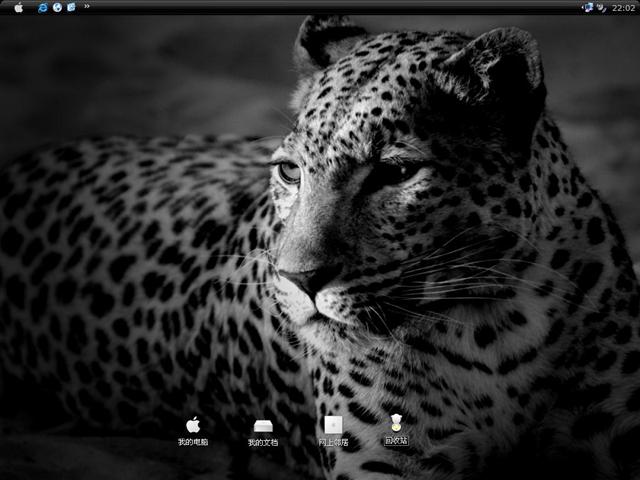
Task: Click the quick launch icon right of the globe
Action: 71,7
